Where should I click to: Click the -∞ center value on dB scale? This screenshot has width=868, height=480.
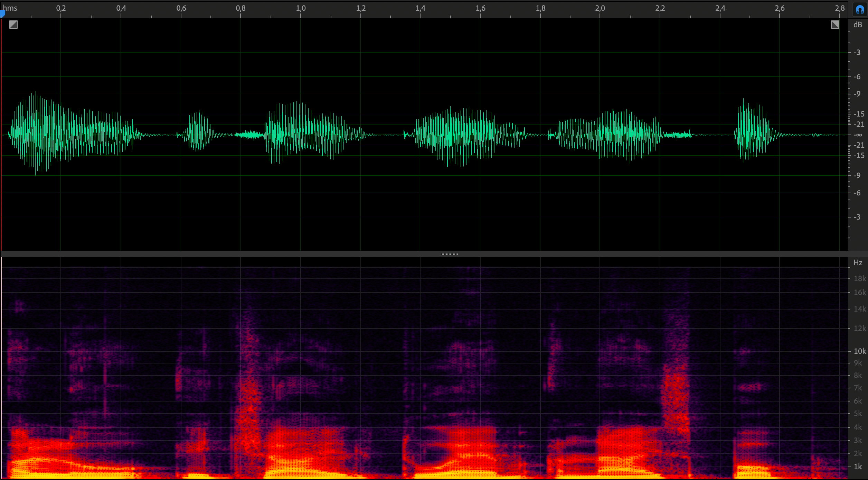click(859, 135)
